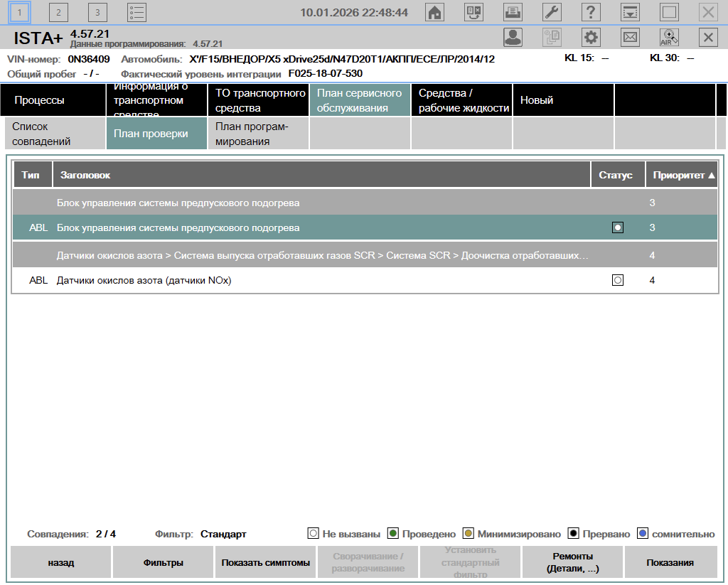This screenshot has width=728, height=585.
Task: Select status radio in the highlighted ABL row
Action: tap(618, 227)
